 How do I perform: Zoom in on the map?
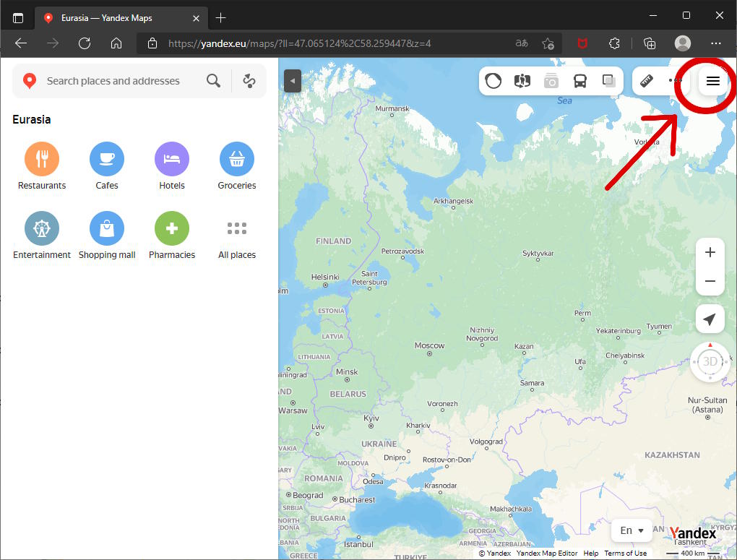pyautogui.click(x=710, y=252)
